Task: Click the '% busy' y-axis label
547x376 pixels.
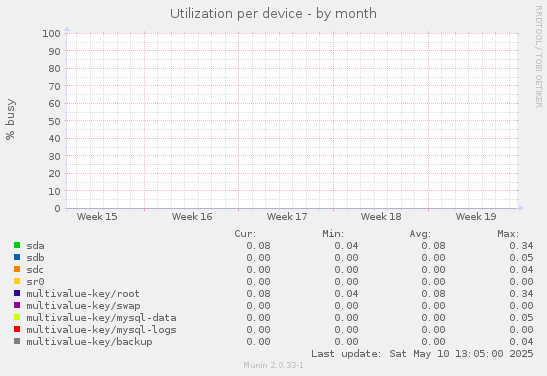Action: tap(10, 119)
